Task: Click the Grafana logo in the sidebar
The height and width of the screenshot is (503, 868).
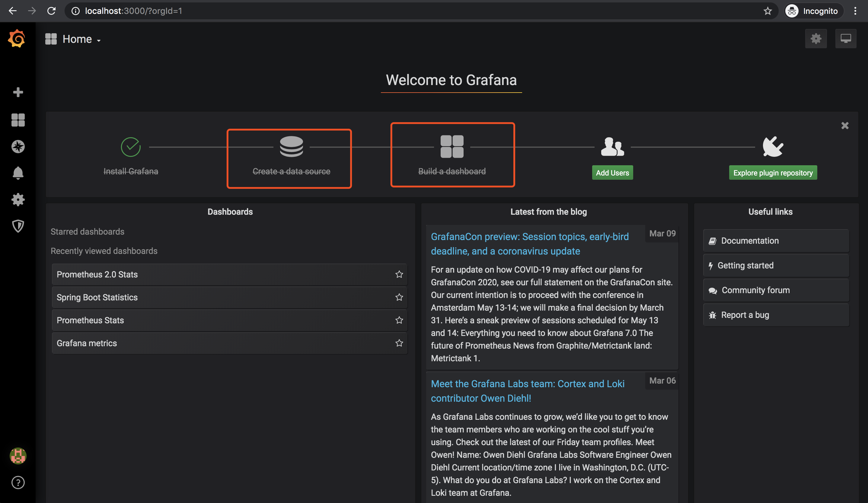Action: point(17,38)
